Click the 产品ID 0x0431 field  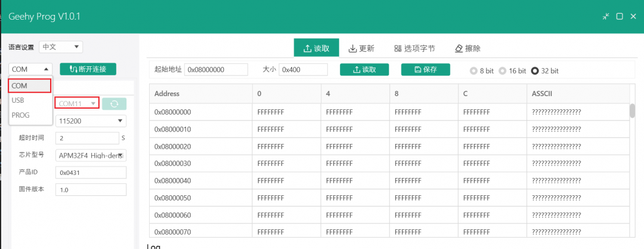point(91,173)
